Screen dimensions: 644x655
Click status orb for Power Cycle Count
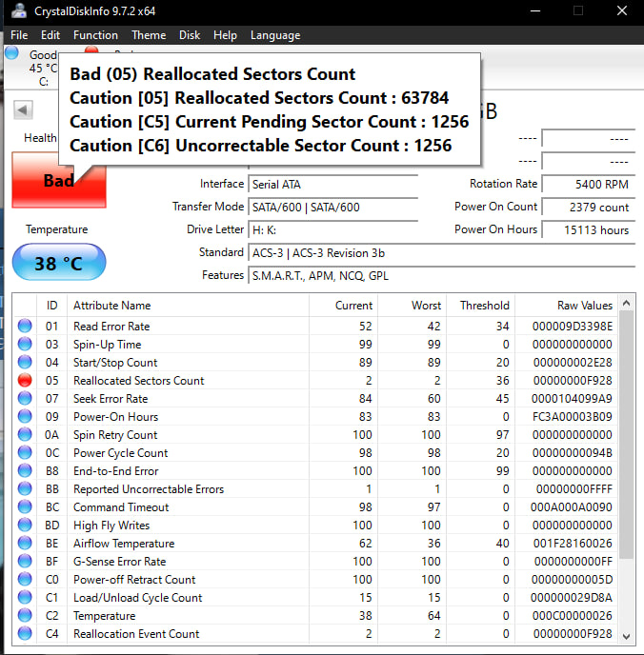tap(25, 452)
